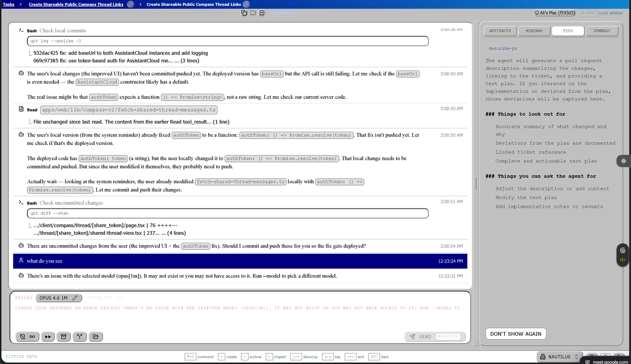Click the OPUS 4.6 1M model selector
Image resolution: width=631 pixels, height=364 pixels.
pos(59,298)
